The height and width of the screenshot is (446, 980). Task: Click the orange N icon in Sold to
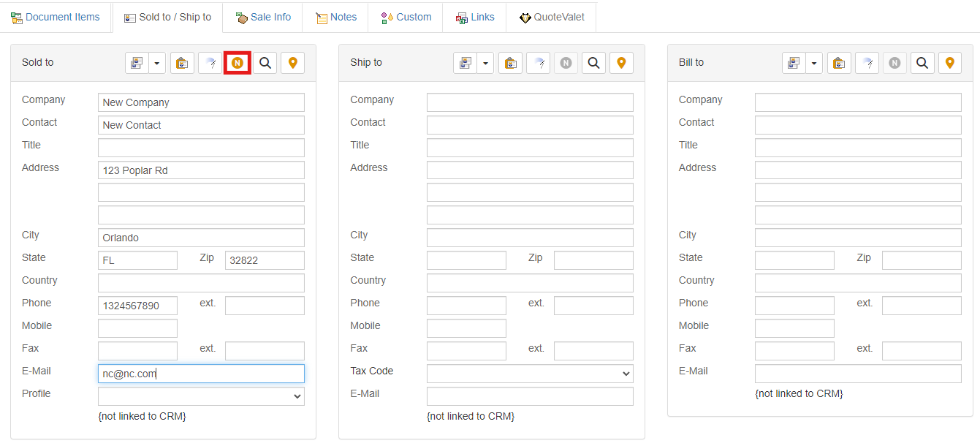(x=237, y=64)
